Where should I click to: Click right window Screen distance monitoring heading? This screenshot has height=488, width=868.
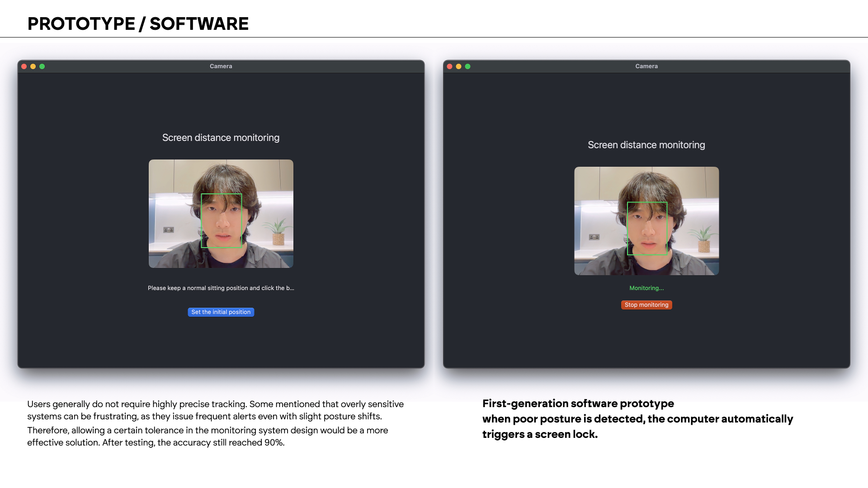(x=646, y=145)
